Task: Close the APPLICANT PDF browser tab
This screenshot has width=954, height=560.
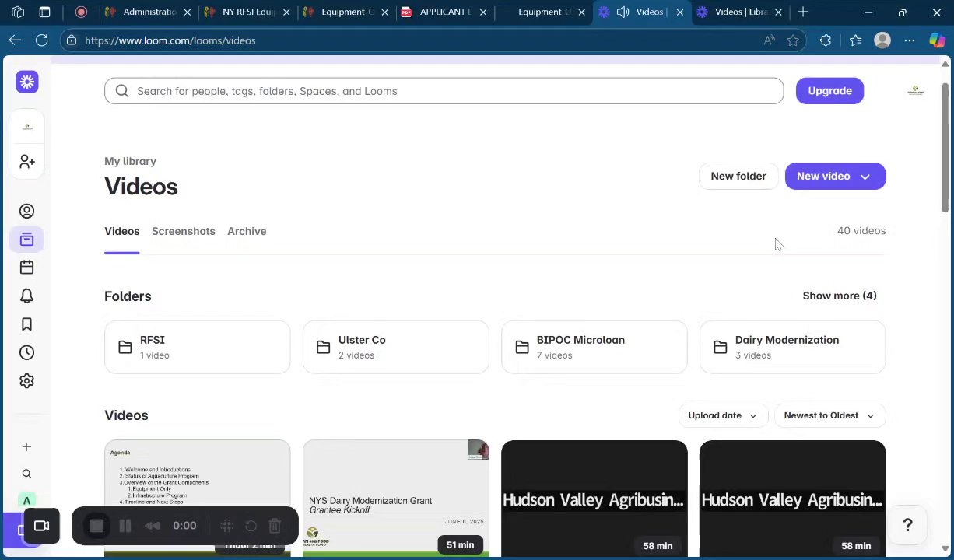Action: [484, 12]
